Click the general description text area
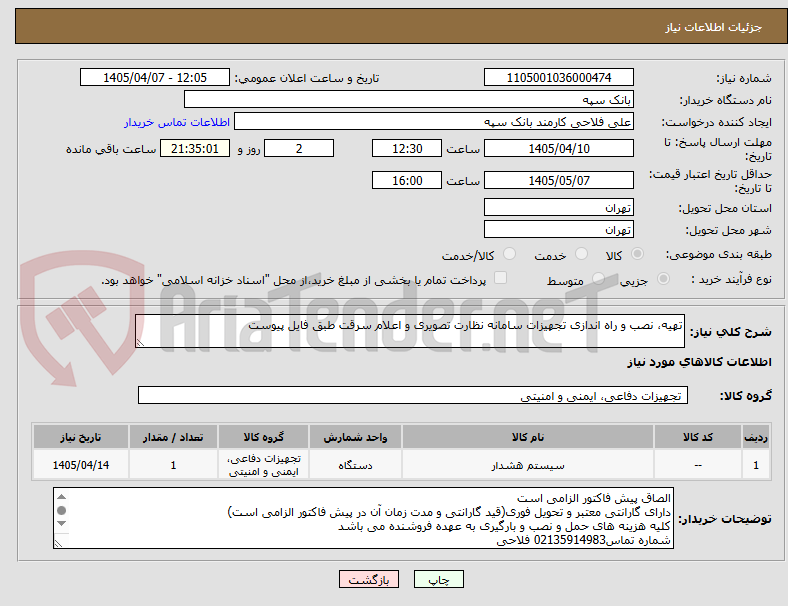The height and width of the screenshot is (606, 788). [x=410, y=331]
